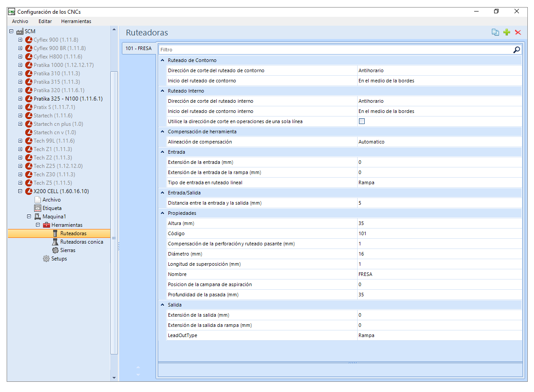Screen dimensions: 534x392
Task: Click the Ruteadoras conica tool icon
Action: point(55,242)
